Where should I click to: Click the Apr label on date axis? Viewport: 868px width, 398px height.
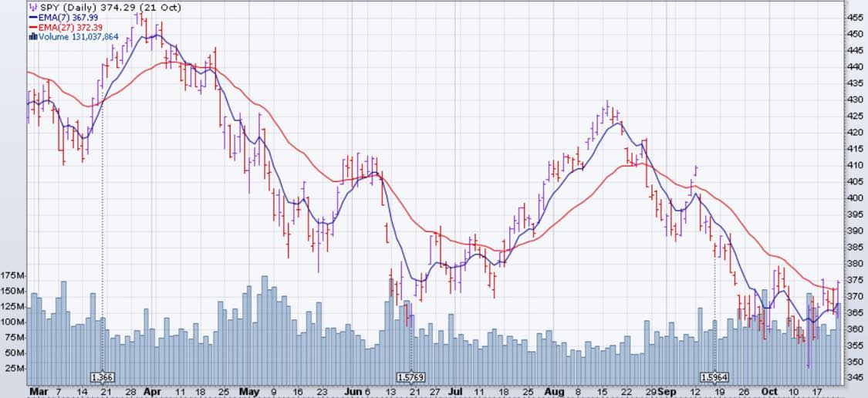point(153,392)
